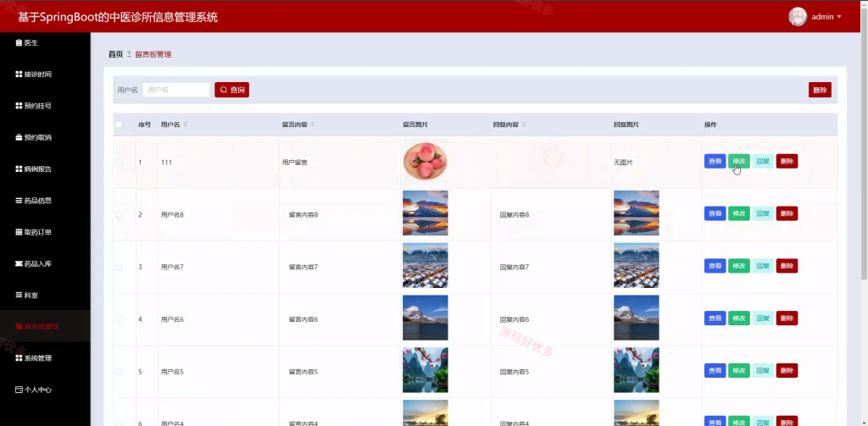Click the admin avatar picture

(x=797, y=17)
